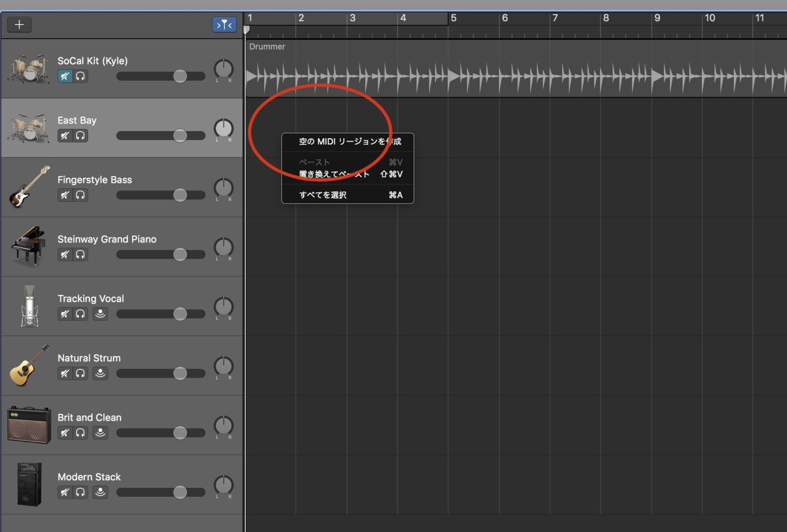This screenshot has width=787, height=532.
Task: Solo the SoCal Kit (Kyle) track
Action: pyautogui.click(x=80, y=76)
